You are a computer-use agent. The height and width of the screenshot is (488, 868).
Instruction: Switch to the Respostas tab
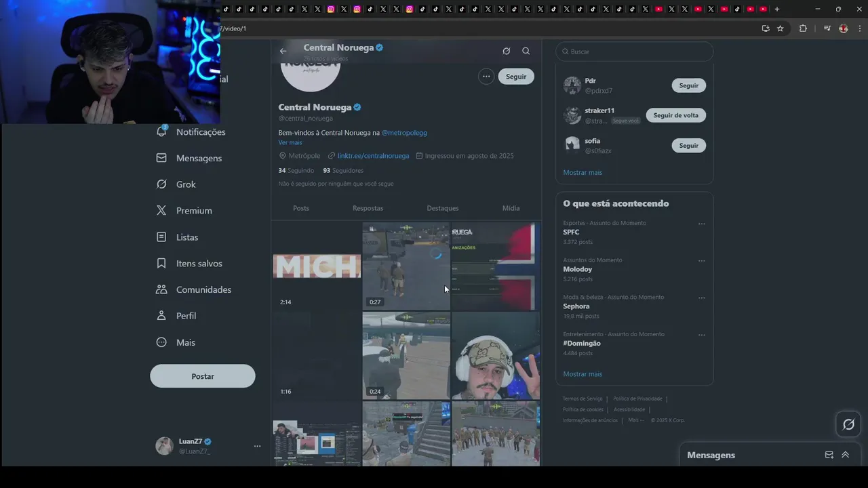click(x=368, y=208)
